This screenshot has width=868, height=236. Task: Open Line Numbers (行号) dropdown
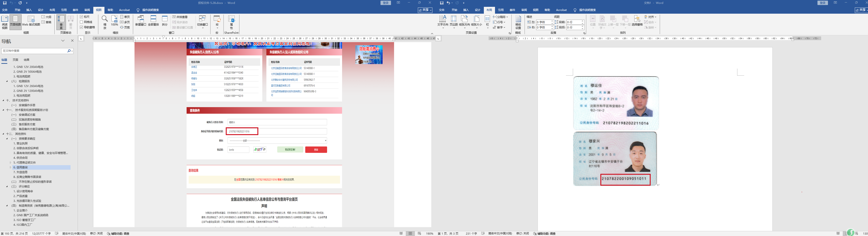point(499,22)
